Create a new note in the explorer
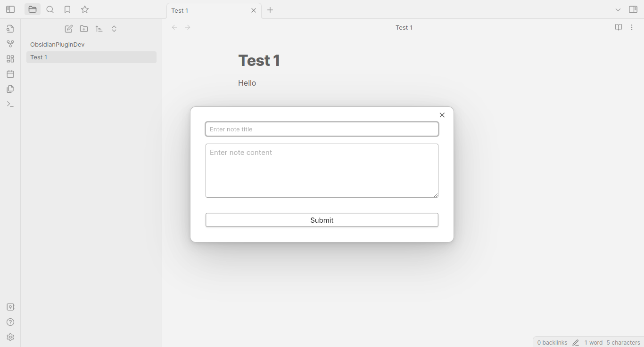The image size is (644, 347). 69,29
